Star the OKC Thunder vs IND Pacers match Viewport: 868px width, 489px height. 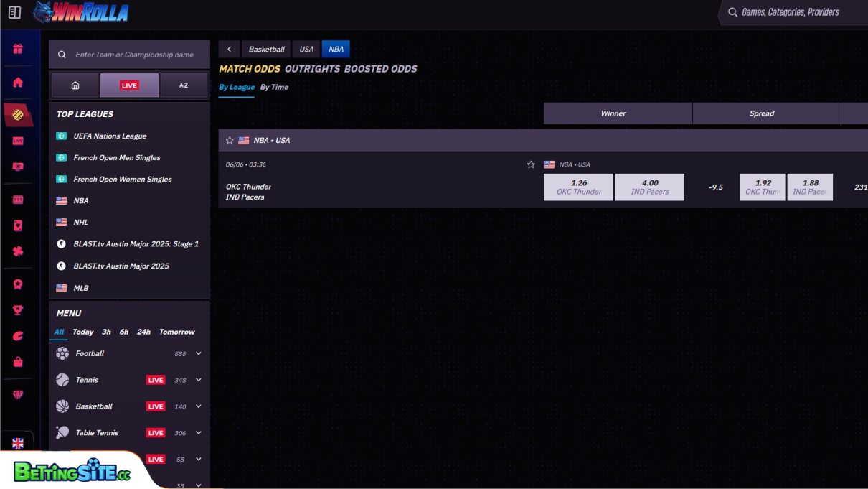pyautogui.click(x=531, y=164)
